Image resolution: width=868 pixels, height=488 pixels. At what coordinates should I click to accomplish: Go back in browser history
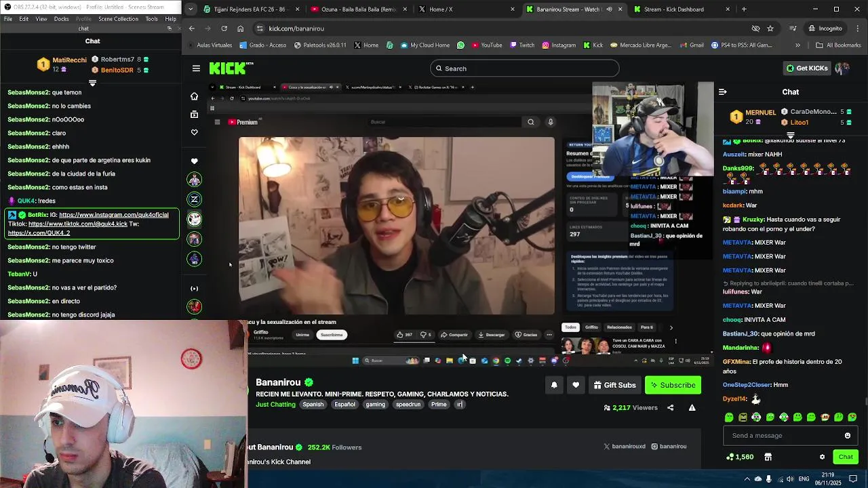[192, 28]
